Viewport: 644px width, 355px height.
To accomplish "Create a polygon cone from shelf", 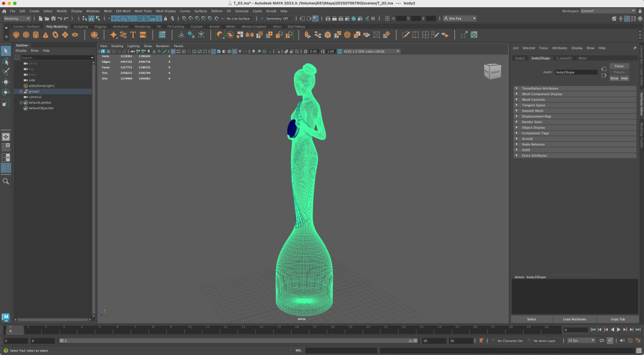I will pos(45,35).
